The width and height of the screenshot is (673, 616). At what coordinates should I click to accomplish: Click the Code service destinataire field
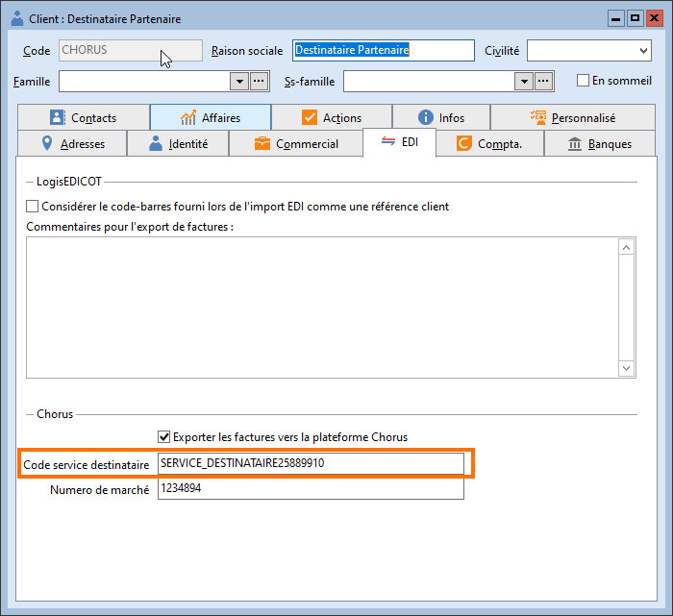click(x=311, y=464)
